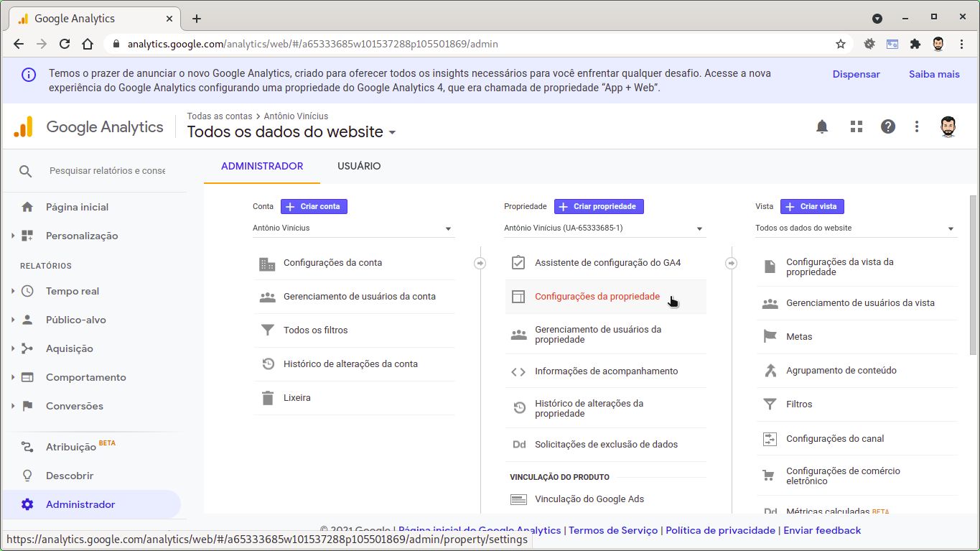Click the Público-alvo person icon
This screenshot has width=980, height=551.
(27, 320)
